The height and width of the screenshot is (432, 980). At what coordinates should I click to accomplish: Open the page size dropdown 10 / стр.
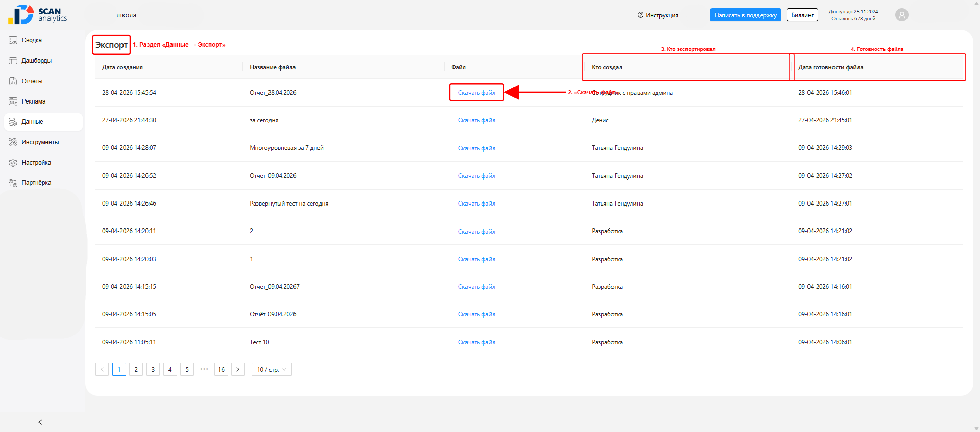[x=272, y=369]
